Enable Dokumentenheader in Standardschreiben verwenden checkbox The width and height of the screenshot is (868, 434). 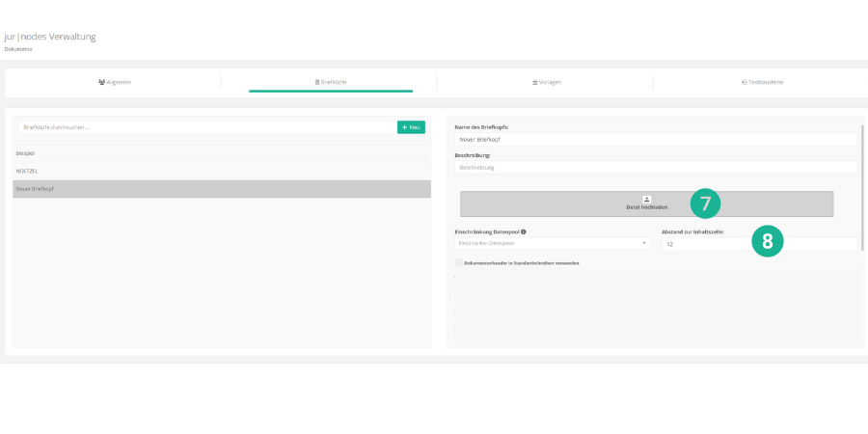pyautogui.click(x=458, y=262)
